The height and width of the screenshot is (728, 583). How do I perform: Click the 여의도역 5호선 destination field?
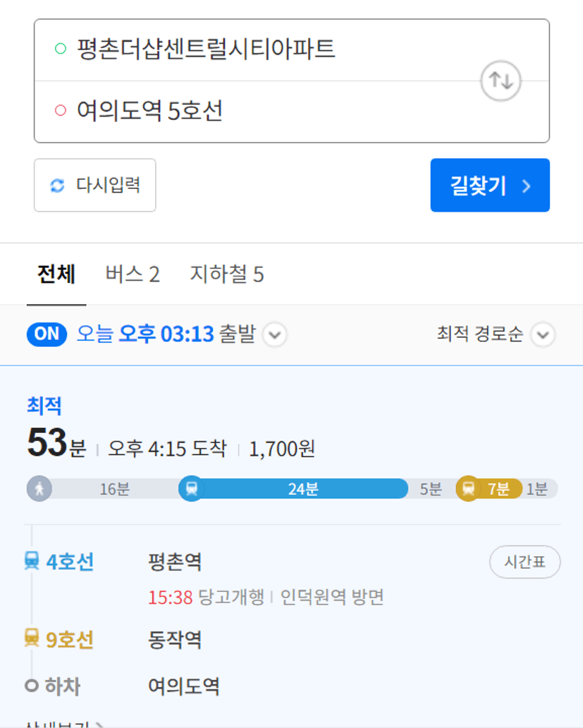click(292, 112)
